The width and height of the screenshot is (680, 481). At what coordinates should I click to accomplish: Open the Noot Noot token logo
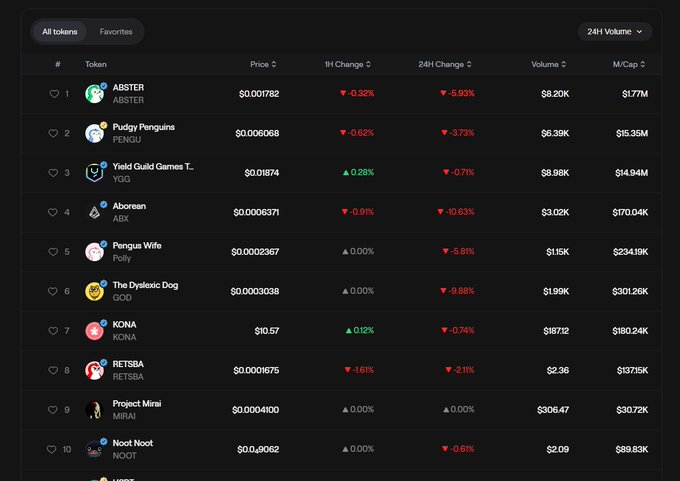[94, 449]
